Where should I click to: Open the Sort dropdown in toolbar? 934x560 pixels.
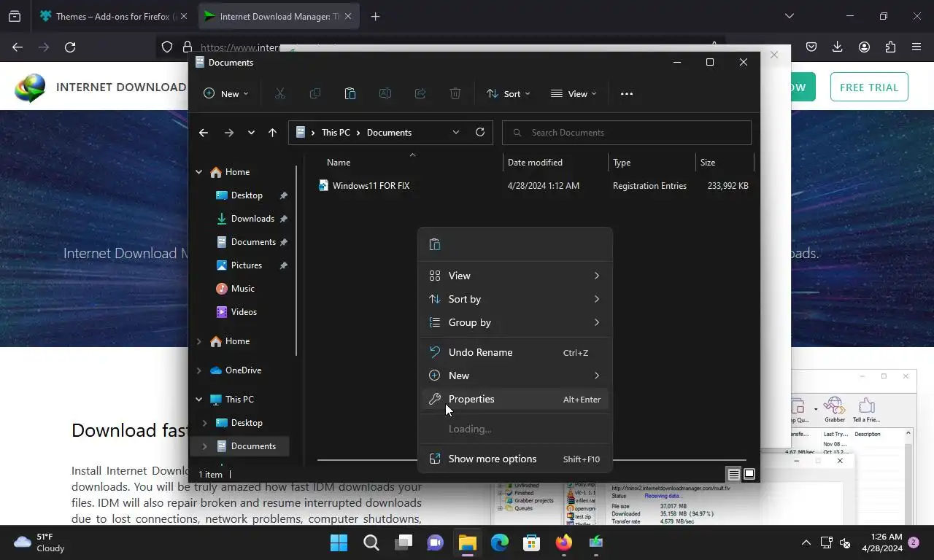pyautogui.click(x=508, y=93)
